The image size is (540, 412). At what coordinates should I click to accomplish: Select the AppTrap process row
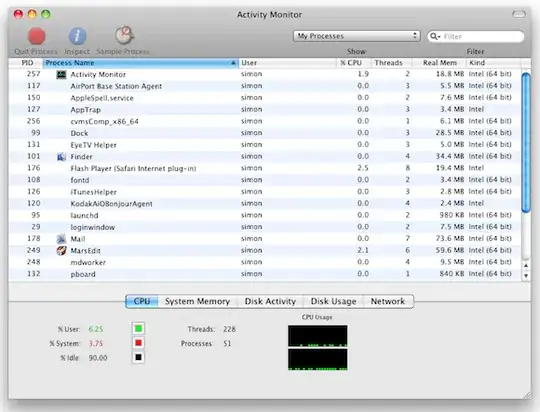(x=264, y=110)
